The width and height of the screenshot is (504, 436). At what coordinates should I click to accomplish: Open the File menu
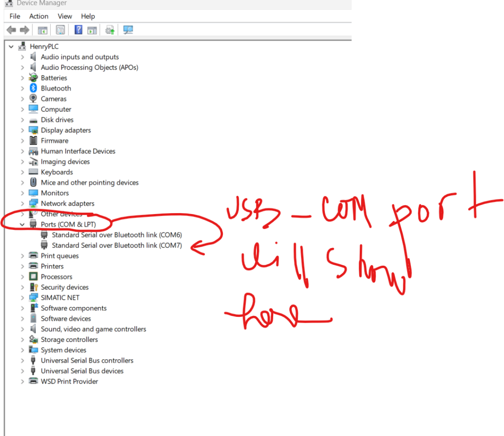coord(15,16)
